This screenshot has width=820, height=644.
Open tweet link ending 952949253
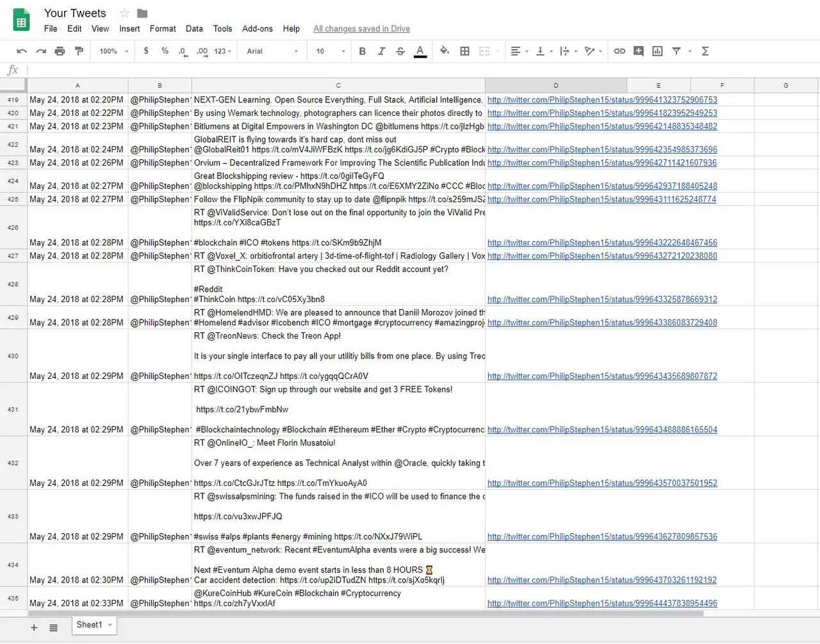(x=602, y=113)
